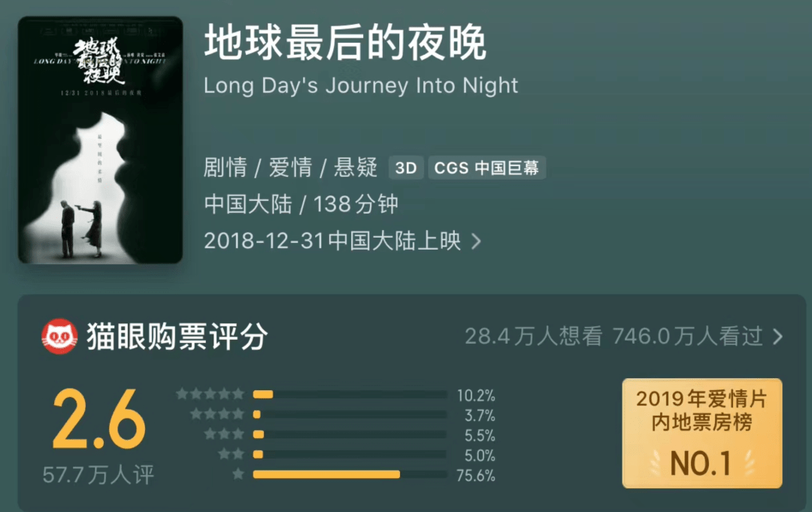Select the 57.7万人评 rating count
This screenshot has height=512, width=812.
pos(98,473)
